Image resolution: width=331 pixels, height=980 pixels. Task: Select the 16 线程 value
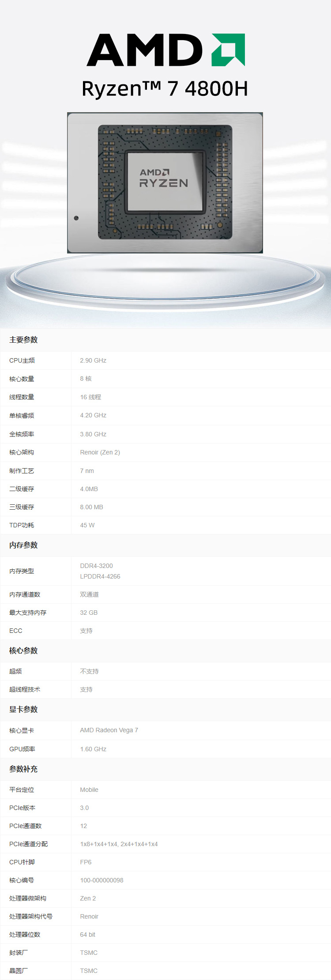[90, 397]
